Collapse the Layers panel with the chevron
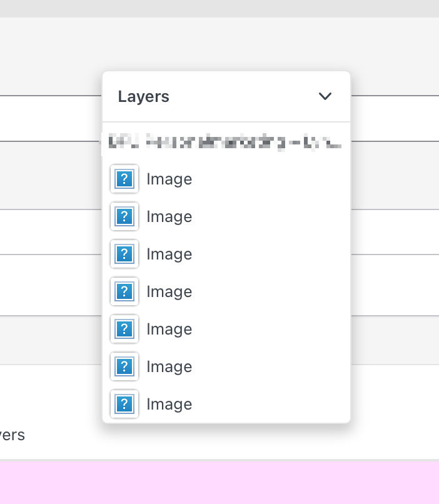The image size is (439, 504). 325,96
